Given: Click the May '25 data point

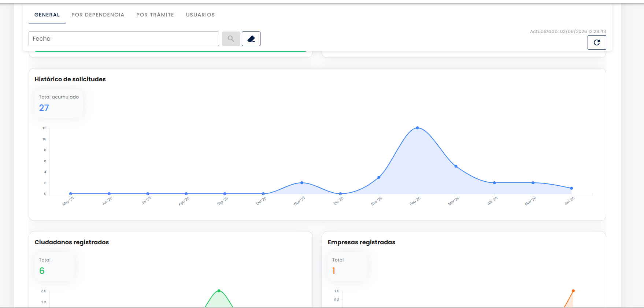Looking at the screenshot, I should pos(71,194).
